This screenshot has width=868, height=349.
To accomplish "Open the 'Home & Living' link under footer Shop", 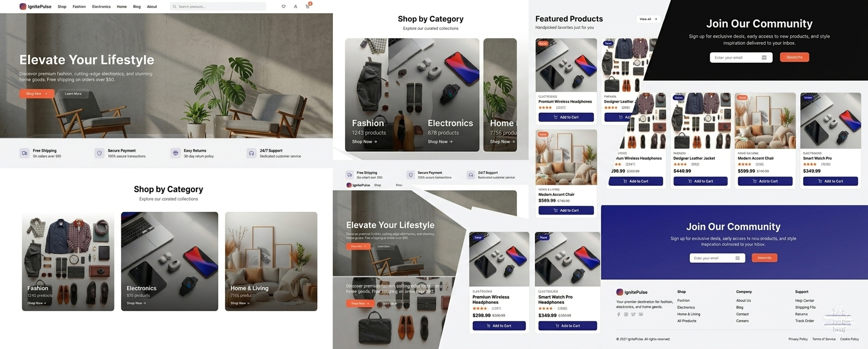I will point(689,314).
